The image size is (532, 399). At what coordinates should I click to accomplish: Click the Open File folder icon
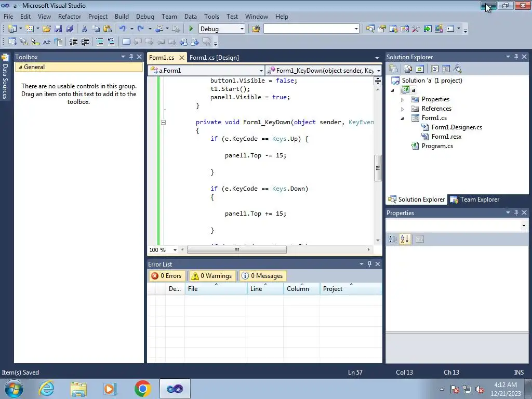46,29
